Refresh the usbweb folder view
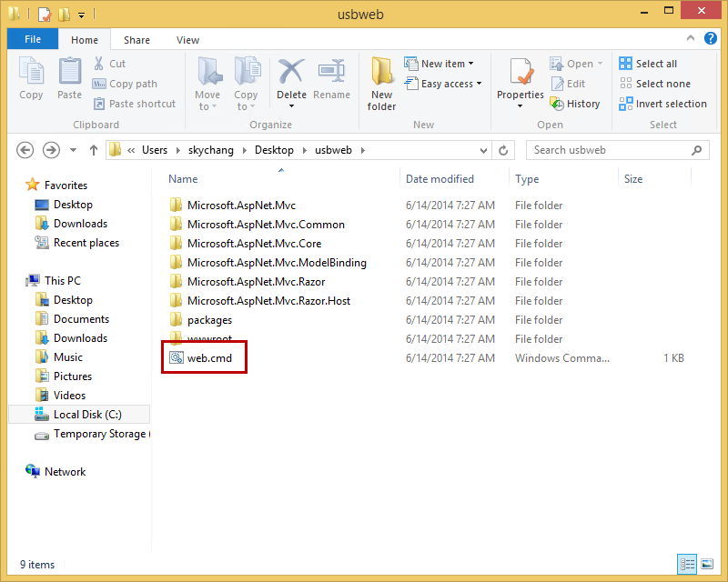728x582 pixels. coord(503,150)
